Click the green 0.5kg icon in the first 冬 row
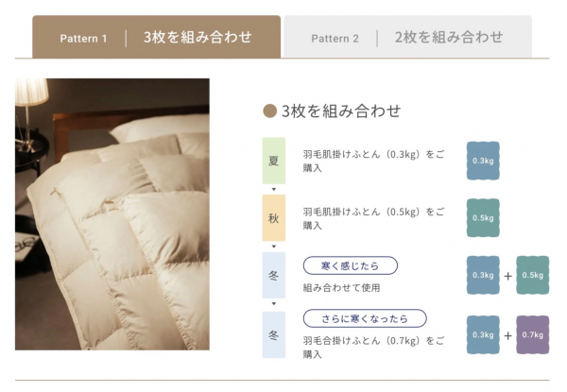The height and width of the screenshot is (392, 567). [x=532, y=275]
